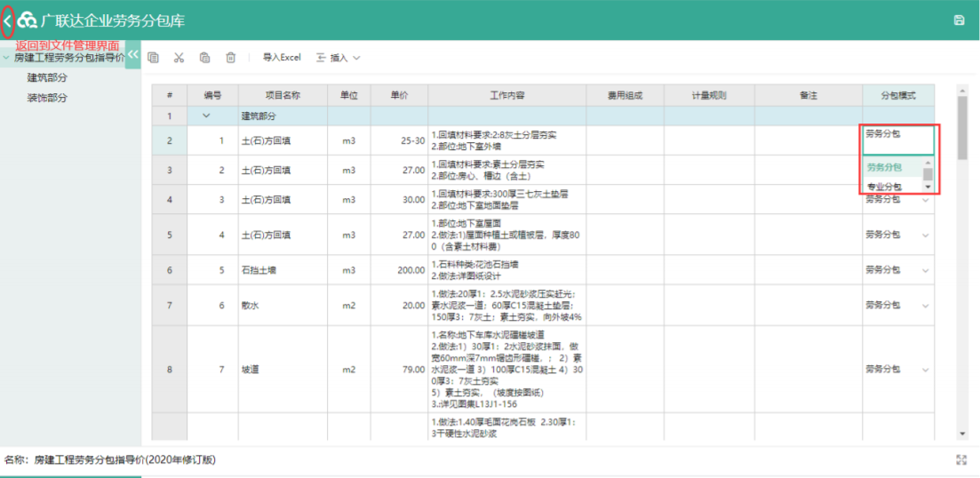Save with the disk icon

[x=960, y=20]
